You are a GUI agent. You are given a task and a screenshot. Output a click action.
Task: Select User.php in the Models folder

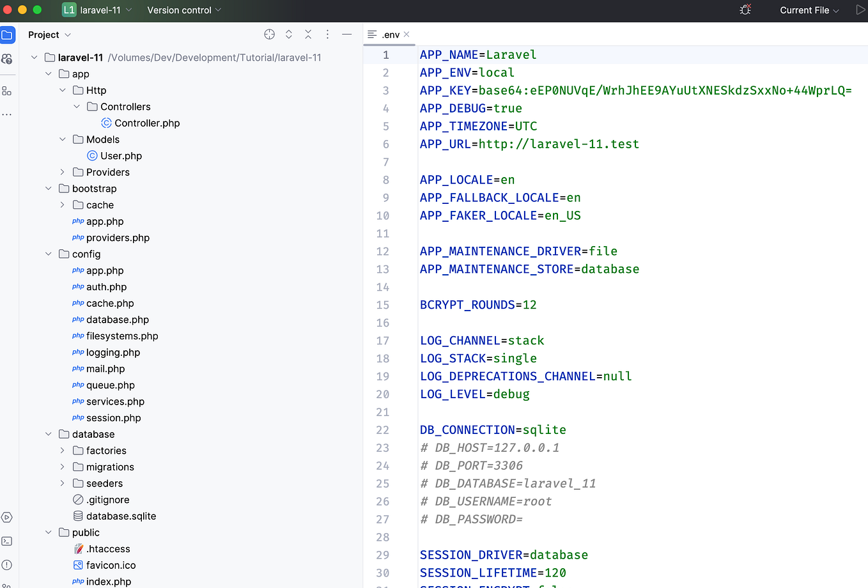click(x=121, y=155)
